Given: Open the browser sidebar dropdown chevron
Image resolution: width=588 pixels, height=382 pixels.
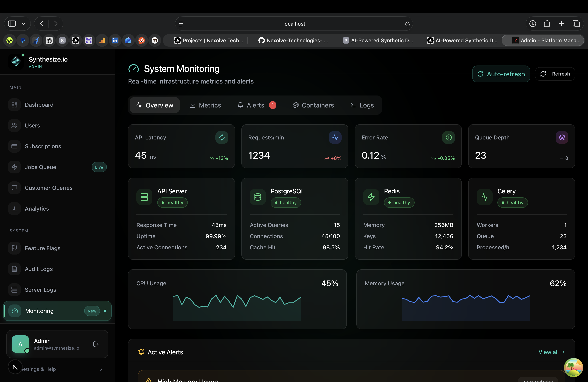Looking at the screenshot, I should 24,23.
